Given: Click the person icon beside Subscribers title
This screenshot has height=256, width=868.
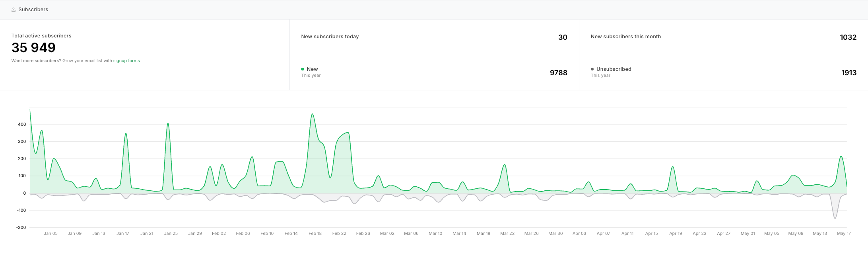Looking at the screenshot, I should click(x=14, y=10).
